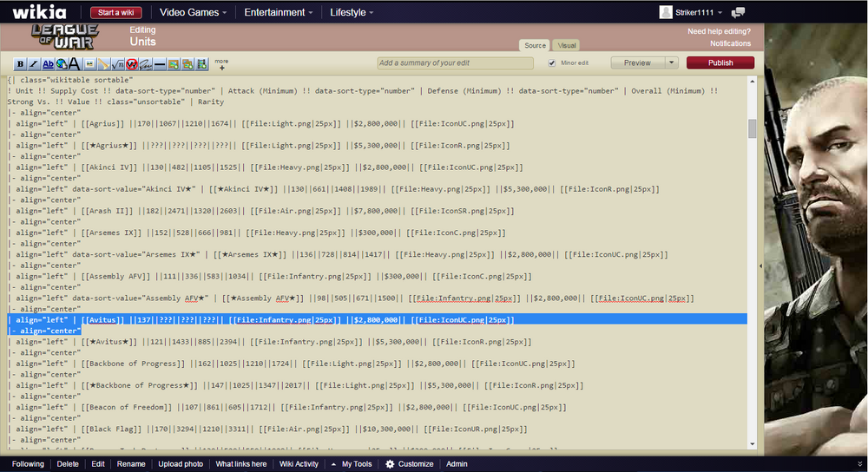Expand Striker1111 account menu
The height and width of the screenshot is (472, 868).
tap(720, 13)
